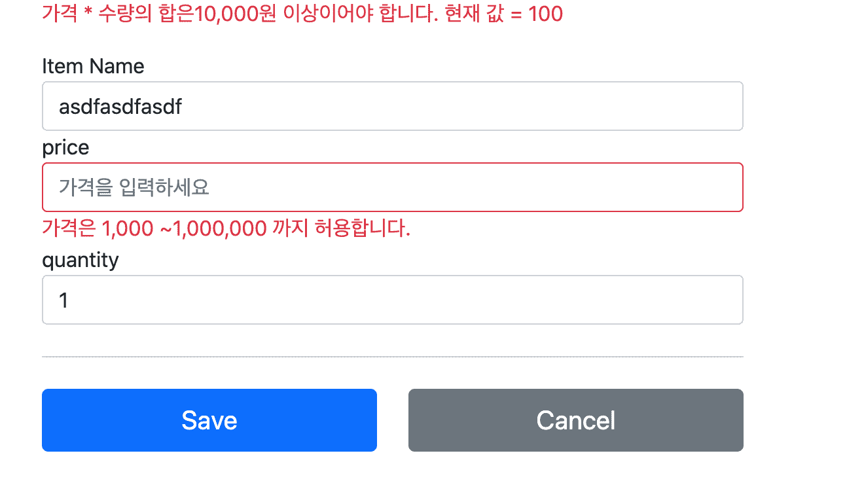
Task: Focus the price input with red border
Action: [393, 187]
